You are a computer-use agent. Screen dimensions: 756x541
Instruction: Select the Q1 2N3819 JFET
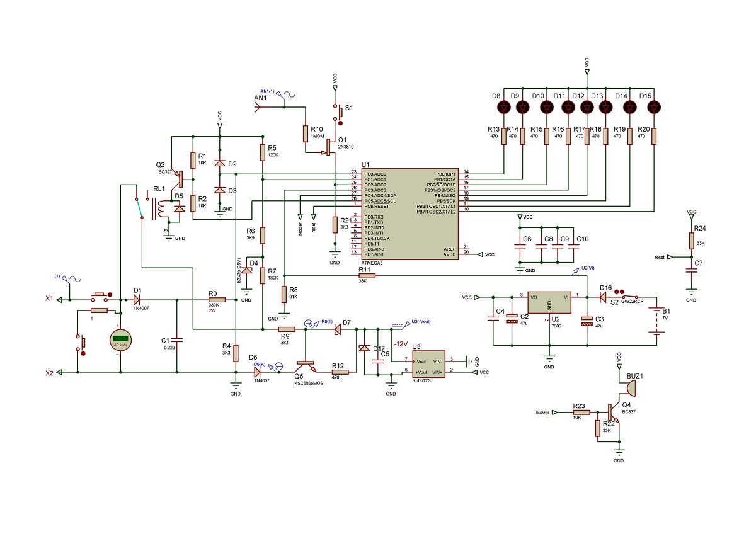pyautogui.click(x=328, y=147)
